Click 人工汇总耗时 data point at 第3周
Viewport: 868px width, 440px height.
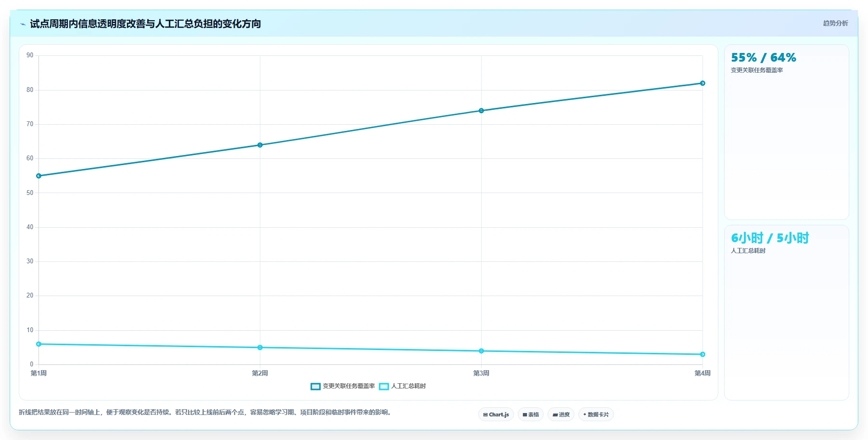(481, 351)
